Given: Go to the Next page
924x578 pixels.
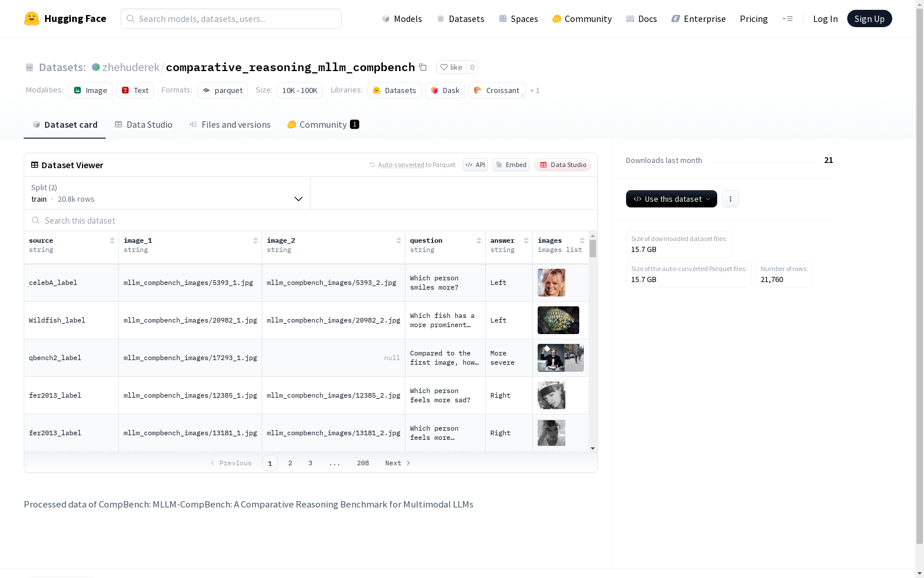Looking at the screenshot, I should 398,463.
